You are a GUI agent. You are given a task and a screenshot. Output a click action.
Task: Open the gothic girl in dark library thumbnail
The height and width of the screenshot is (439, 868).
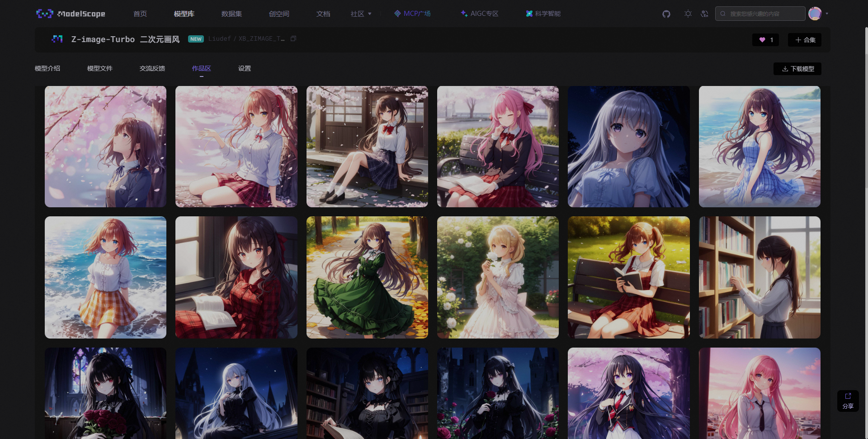[367, 393]
